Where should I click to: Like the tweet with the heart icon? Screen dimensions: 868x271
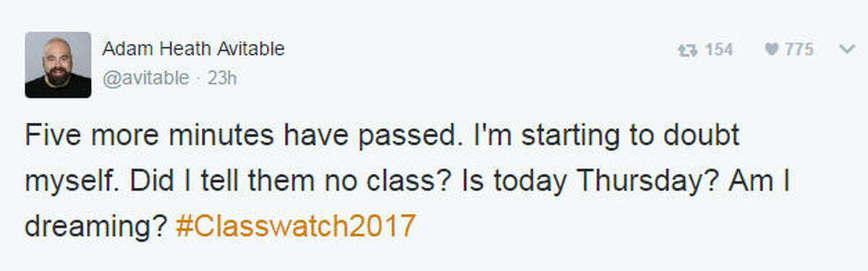(x=770, y=50)
